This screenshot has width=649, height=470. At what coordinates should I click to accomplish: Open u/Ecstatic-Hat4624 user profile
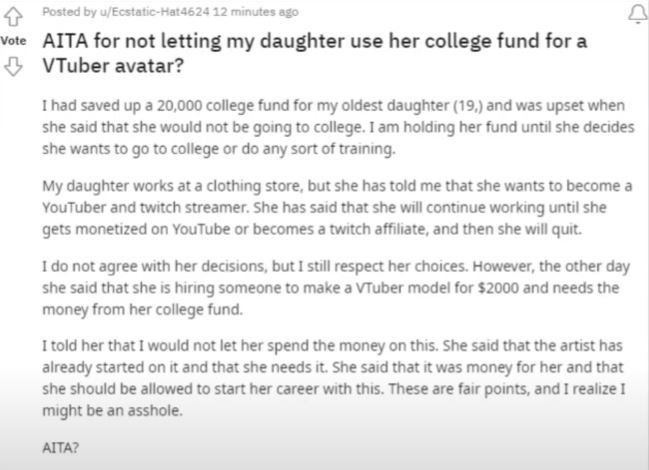pos(154,12)
